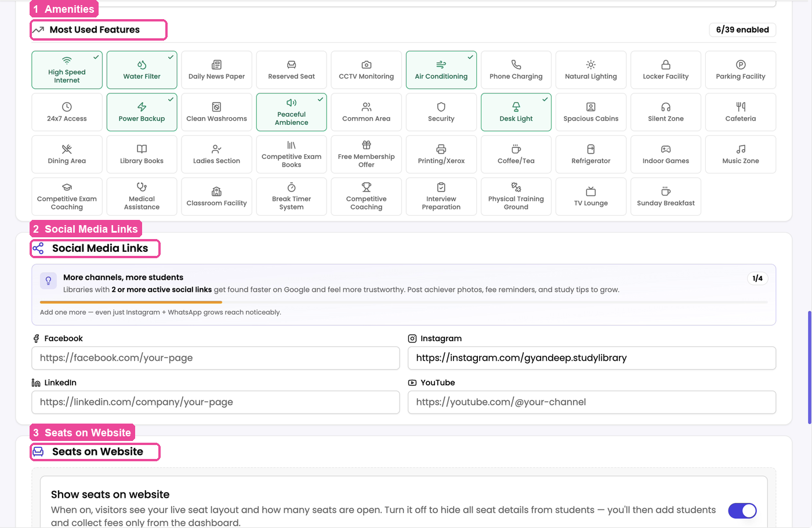The image size is (812, 528).
Task: Click the open book icon on Library Books
Action: [142, 150]
